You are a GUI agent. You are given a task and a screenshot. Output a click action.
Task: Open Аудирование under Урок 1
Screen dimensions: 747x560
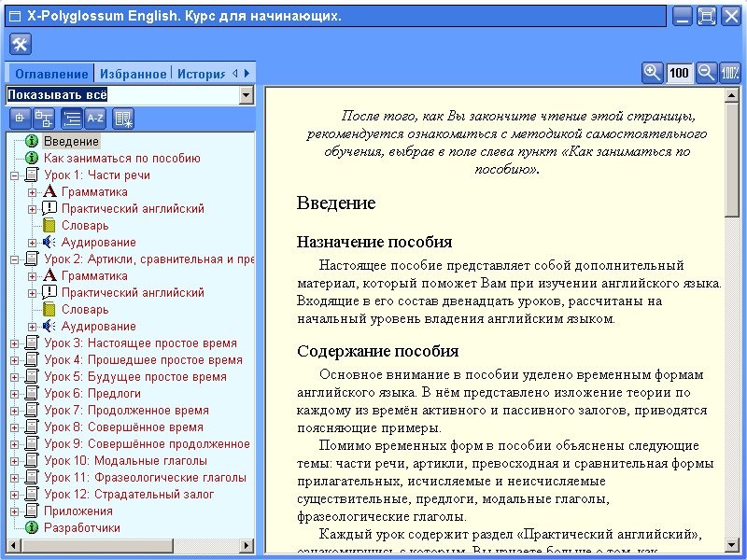click(x=99, y=242)
